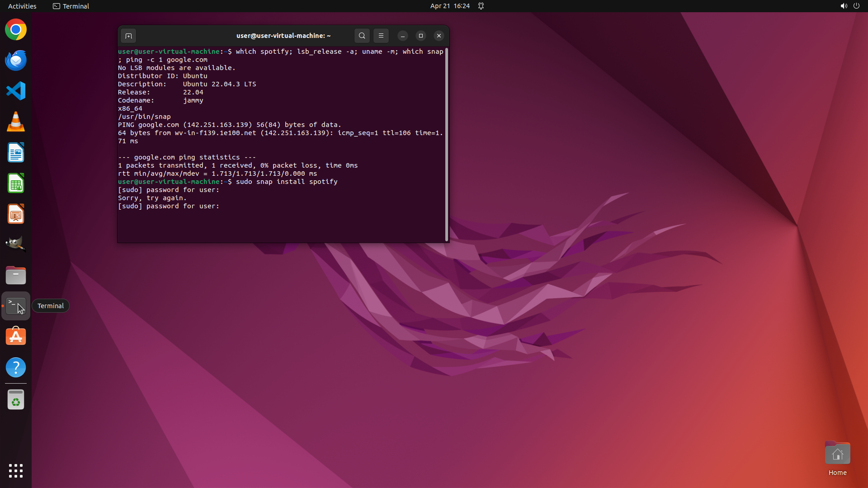Launch LibreOffice Calc spreadsheet
Screen dimensions: 868x488
pyautogui.click(x=16, y=183)
